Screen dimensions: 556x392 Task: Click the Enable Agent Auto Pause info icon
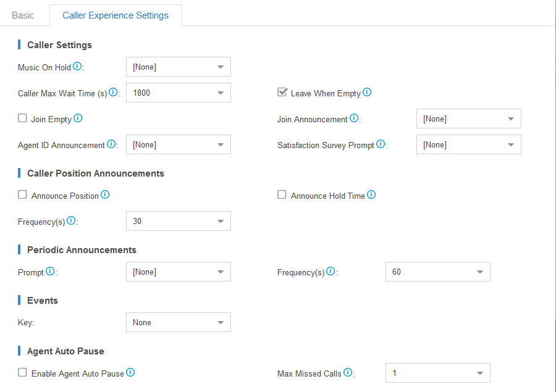[130, 372]
